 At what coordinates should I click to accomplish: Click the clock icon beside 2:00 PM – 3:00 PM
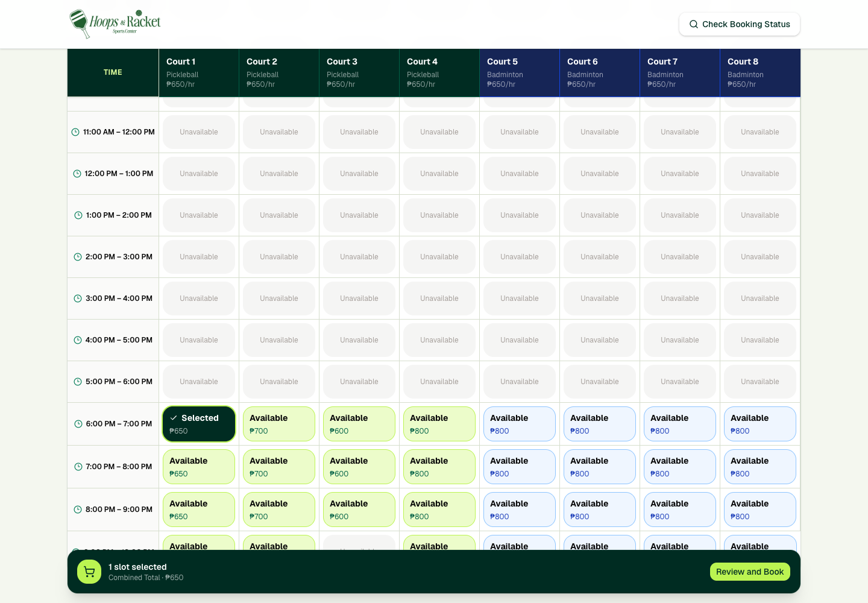click(78, 257)
